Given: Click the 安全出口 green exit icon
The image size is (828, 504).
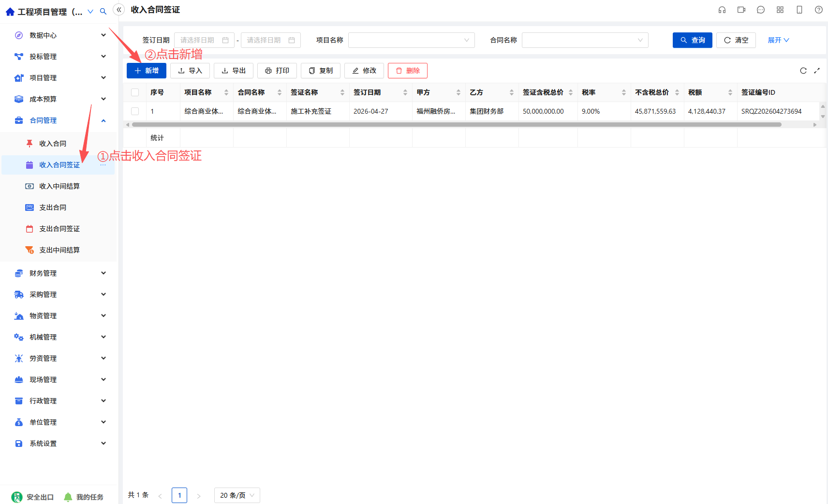Looking at the screenshot, I should pos(17,497).
